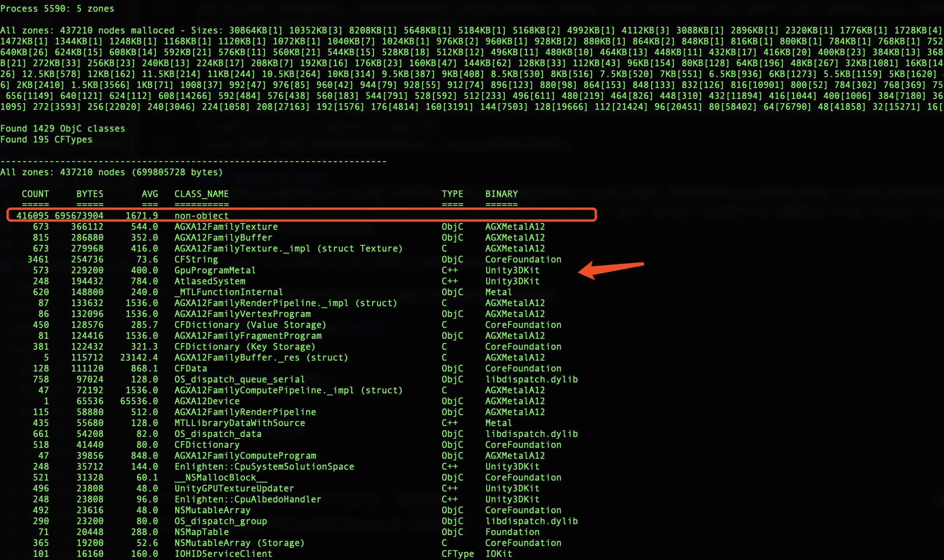Click the plain NSMutableArray class name

tap(213, 510)
